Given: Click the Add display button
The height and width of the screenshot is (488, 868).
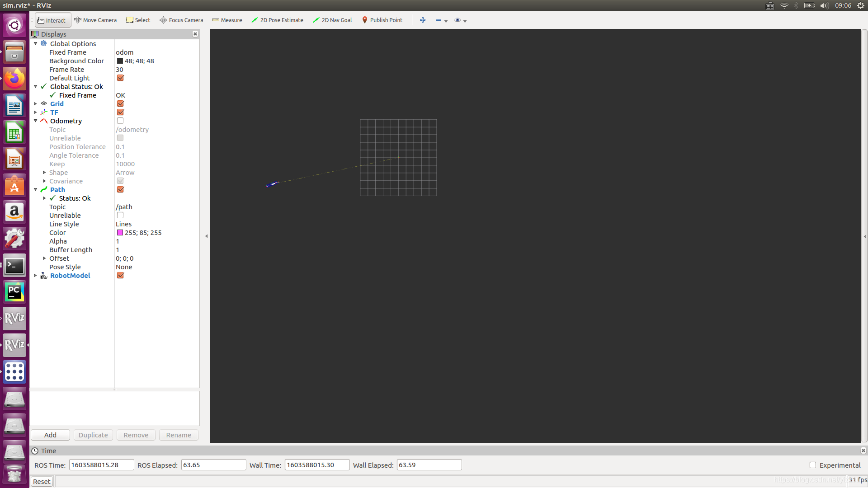Looking at the screenshot, I should [x=50, y=435].
